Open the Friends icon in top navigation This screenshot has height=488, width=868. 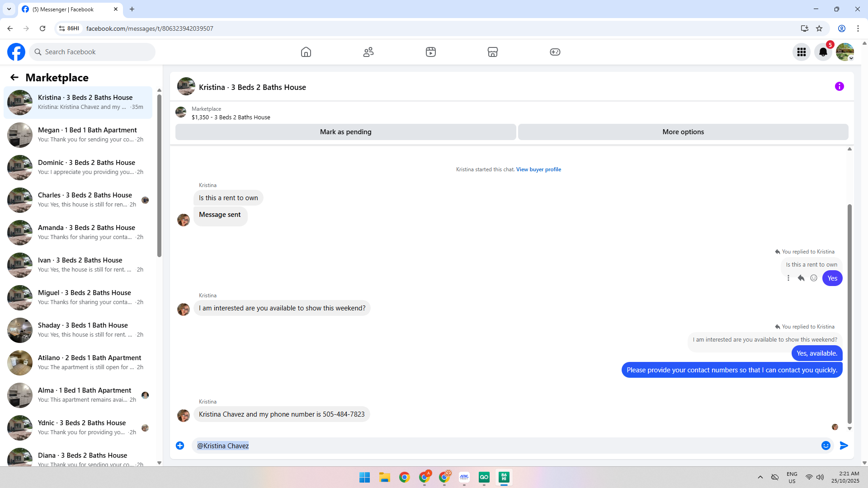368,52
